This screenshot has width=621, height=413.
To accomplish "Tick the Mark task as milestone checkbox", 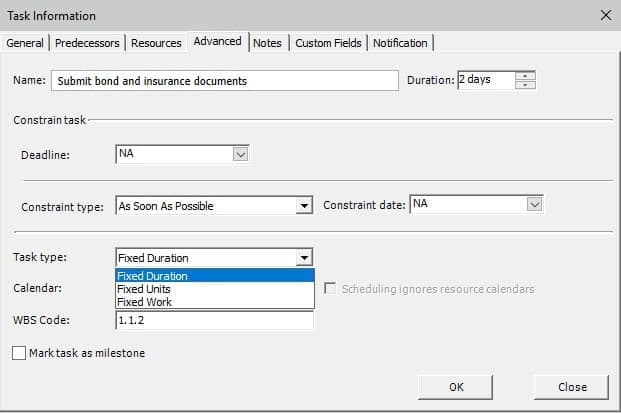I will (19, 353).
